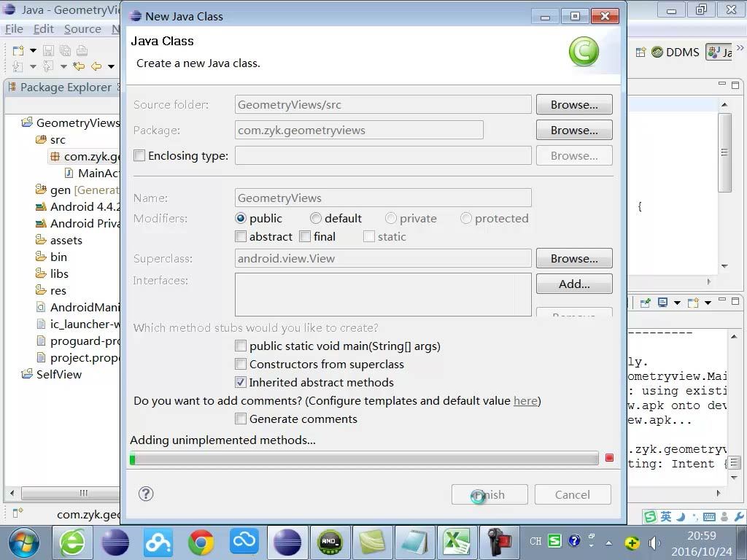Open the green 360 browser taskbar icon
This screenshot has width=747, height=560.
[x=72, y=542]
